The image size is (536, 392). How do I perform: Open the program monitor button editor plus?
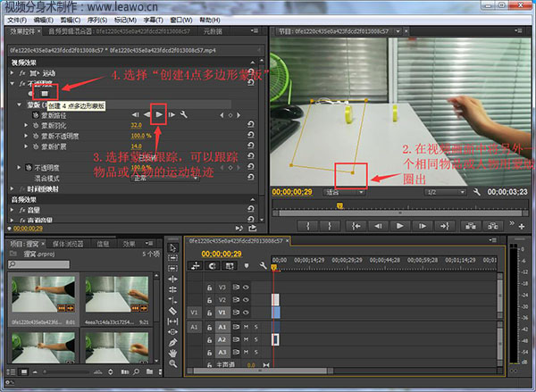522,226
